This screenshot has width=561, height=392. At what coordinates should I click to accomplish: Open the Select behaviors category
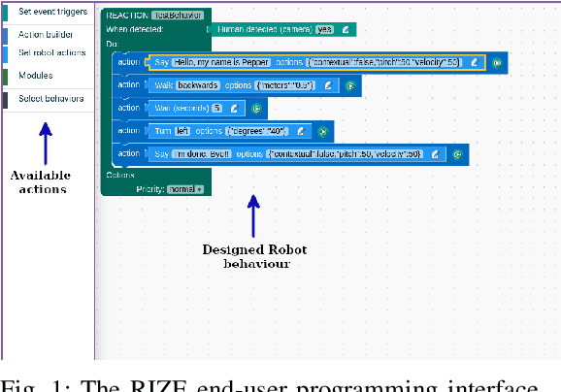point(49,98)
